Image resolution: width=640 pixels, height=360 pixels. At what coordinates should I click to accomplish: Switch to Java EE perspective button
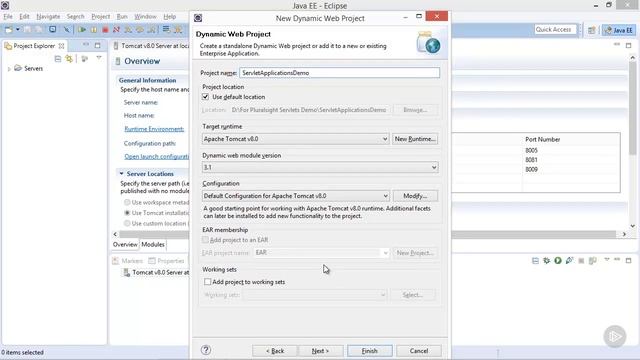(x=619, y=30)
